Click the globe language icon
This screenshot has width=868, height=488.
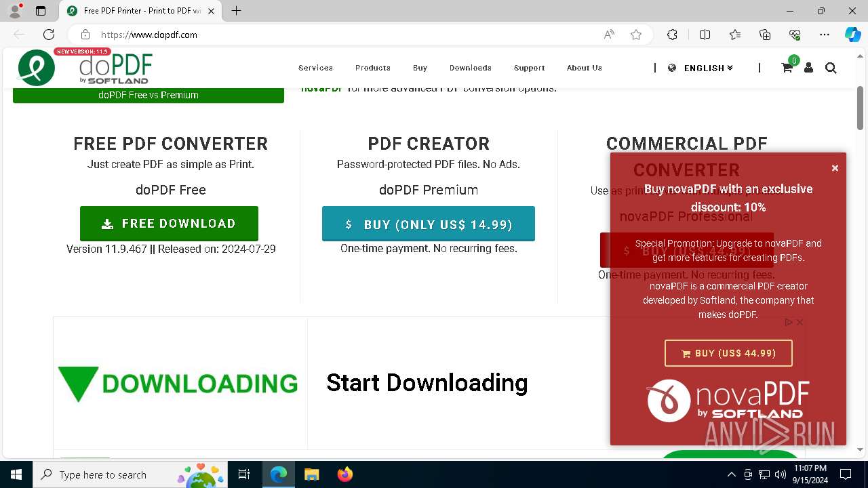[672, 68]
